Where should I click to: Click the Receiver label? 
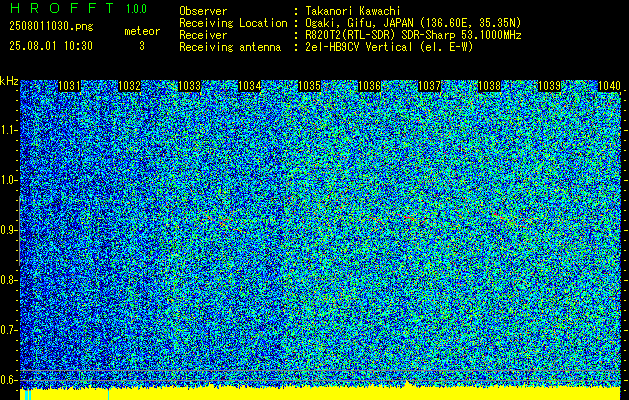click(203, 35)
